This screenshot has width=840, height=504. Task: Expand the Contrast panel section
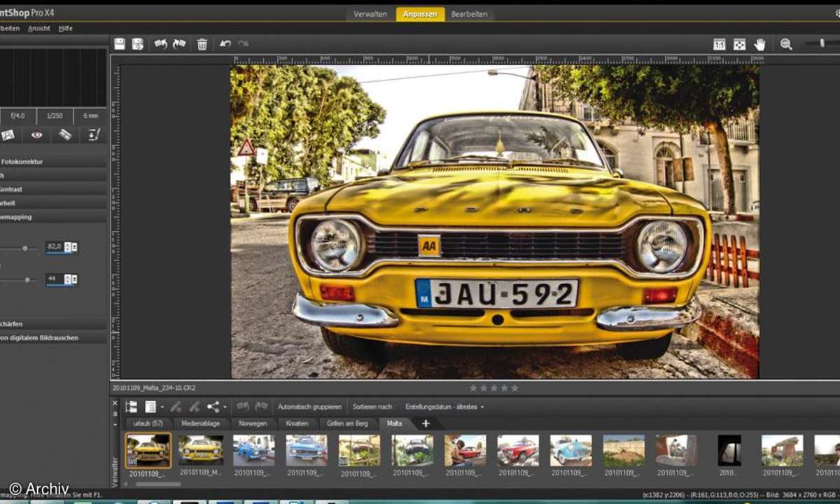[x=53, y=190]
